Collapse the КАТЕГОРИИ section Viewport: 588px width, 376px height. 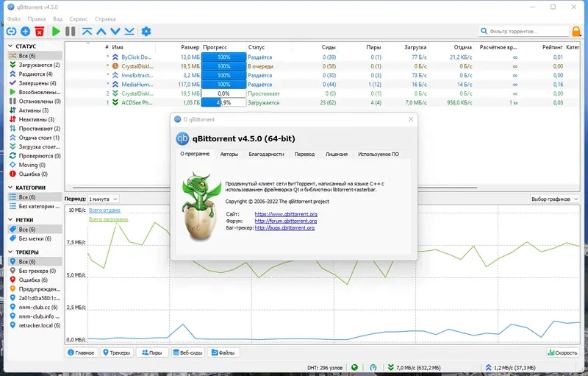pyautogui.click(x=10, y=188)
